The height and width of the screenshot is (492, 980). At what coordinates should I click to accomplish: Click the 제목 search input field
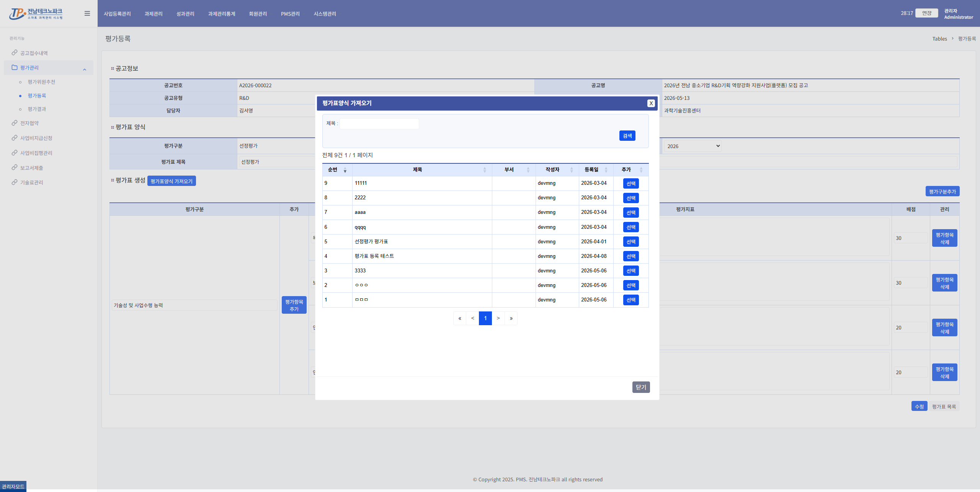(x=379, y=124)
